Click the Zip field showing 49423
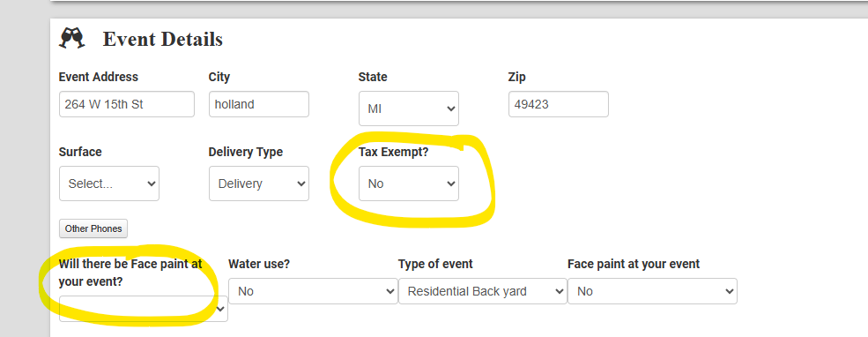 coord(558,104)
